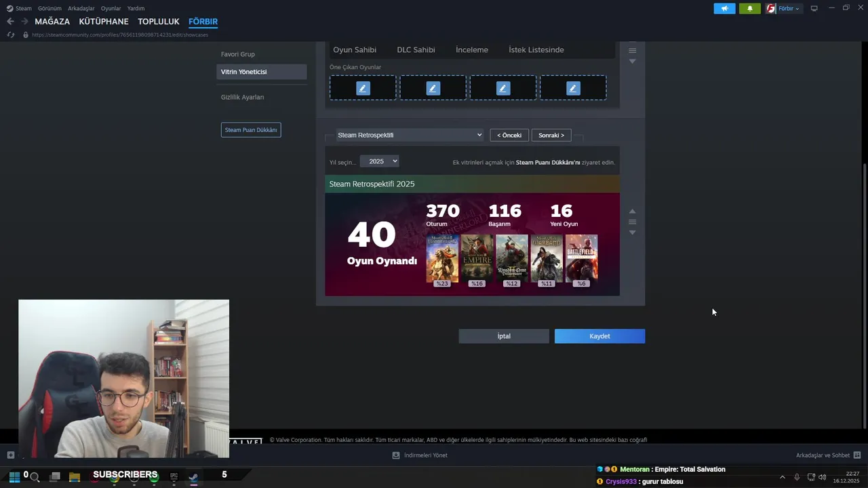Go to the TOPLULUK section
Viewport: 868px width, 488px height.
click(159, 22)
